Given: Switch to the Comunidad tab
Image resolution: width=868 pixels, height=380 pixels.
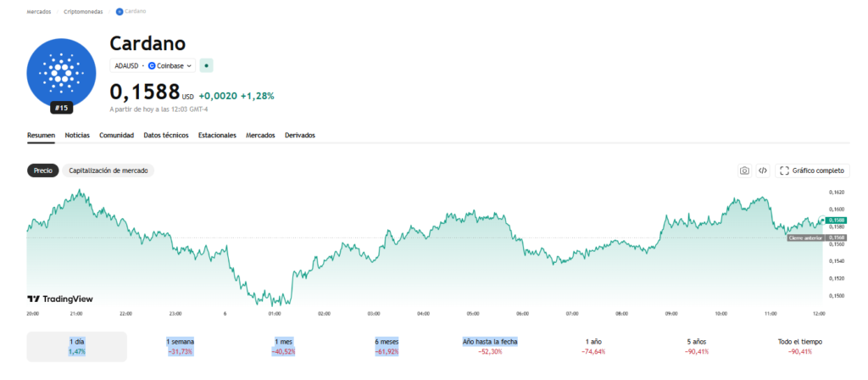Looking at the screenshot, I should tap(116, 135).
